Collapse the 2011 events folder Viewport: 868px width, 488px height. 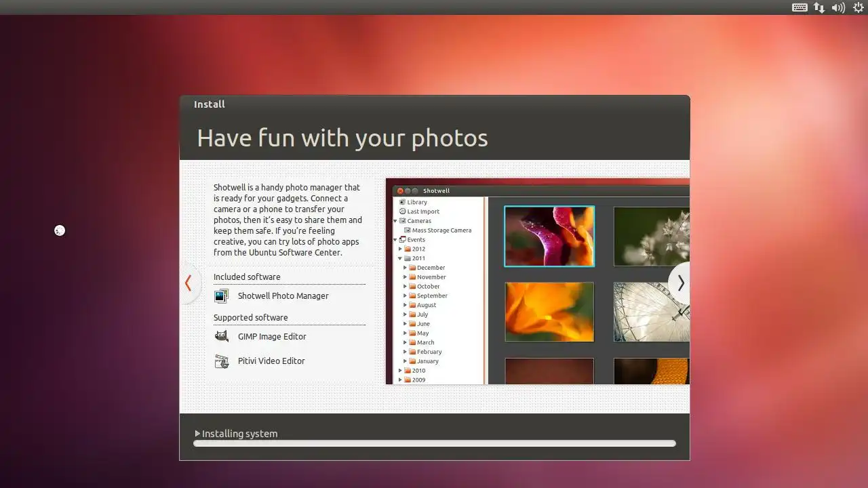click(400, 258)
